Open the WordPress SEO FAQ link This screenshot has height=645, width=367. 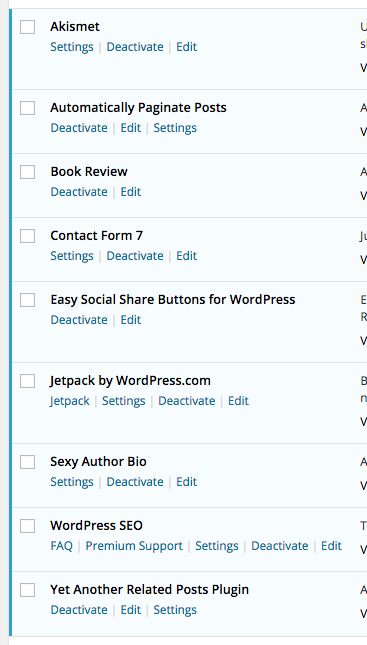pyautogui.click(x=62, y=546)
